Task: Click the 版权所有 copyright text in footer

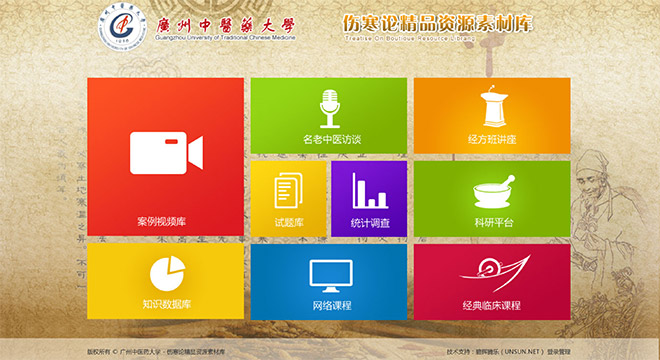Action: [x=99, y=352]
